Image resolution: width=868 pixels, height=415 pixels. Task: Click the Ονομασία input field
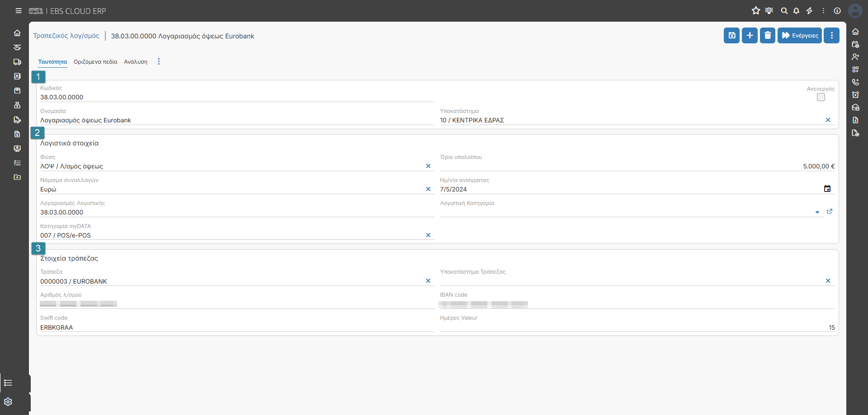click(237, 120)
